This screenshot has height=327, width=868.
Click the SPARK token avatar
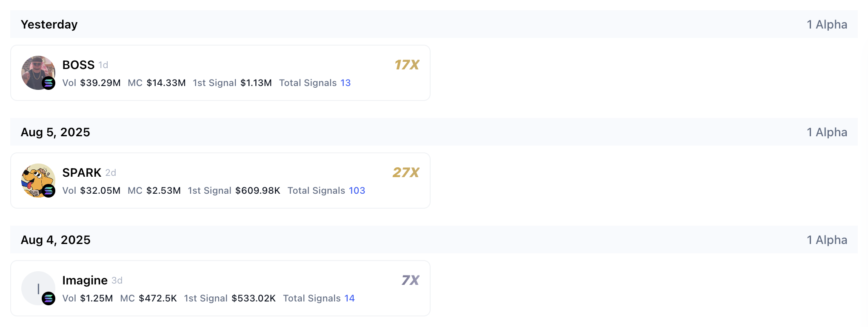coord(38,180)
